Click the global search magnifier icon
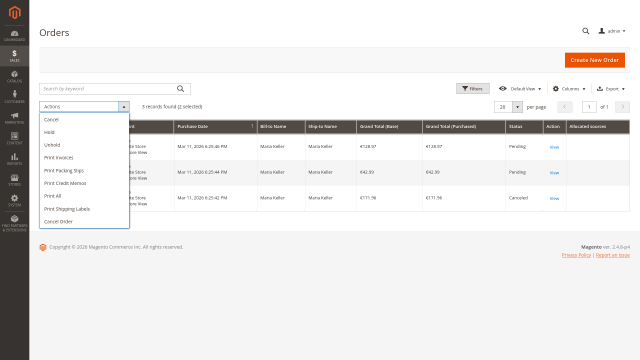Viewport: 640px width, 360px height. coord(585,31)
